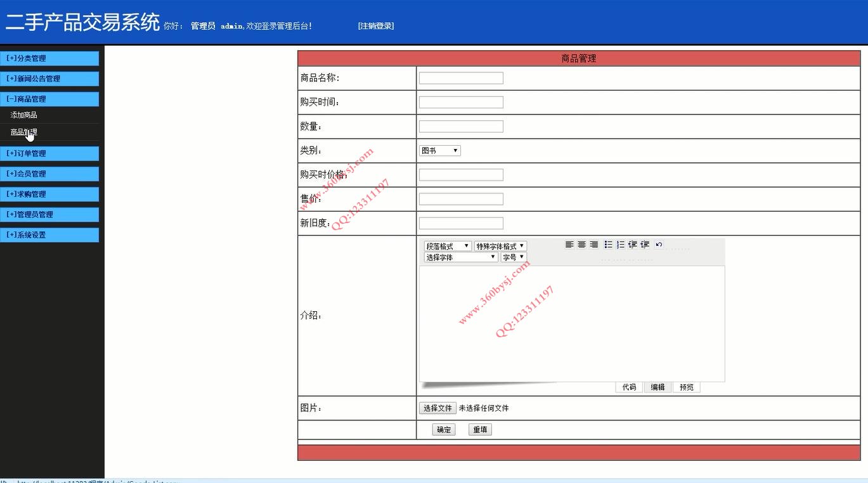
Task: Expand the 求购管理 sidebar section
Action: click(x=49, y=194)
